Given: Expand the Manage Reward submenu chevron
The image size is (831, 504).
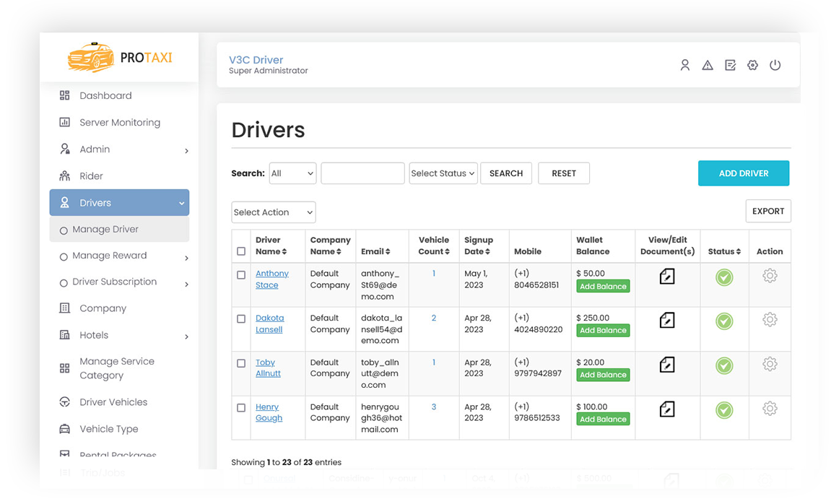Looking at the screenshot, I should (x=186, y=258).
